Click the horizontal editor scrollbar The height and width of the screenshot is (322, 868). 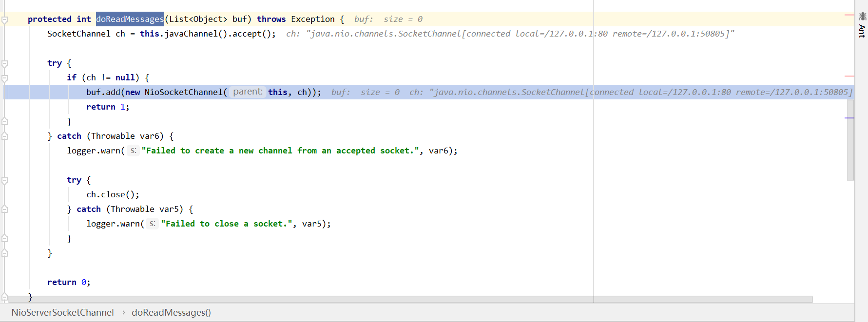point(410,299)
